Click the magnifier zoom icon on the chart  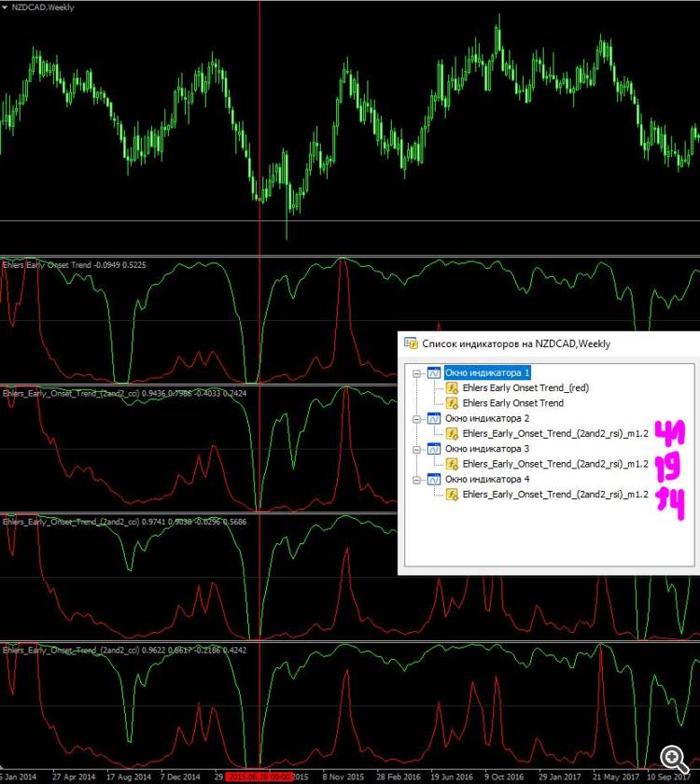[x=675, y=760]
